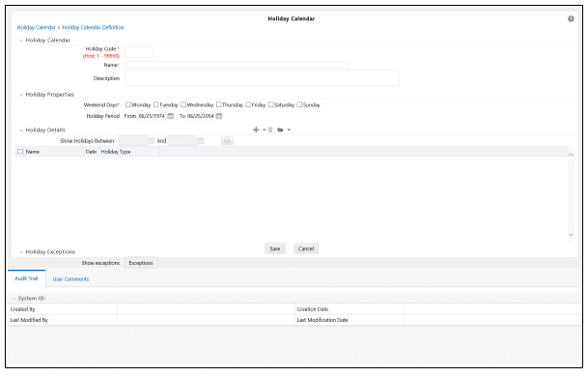Click the Date column header
This screenshot has width=588, height=377.
click(x=91, y=152)
